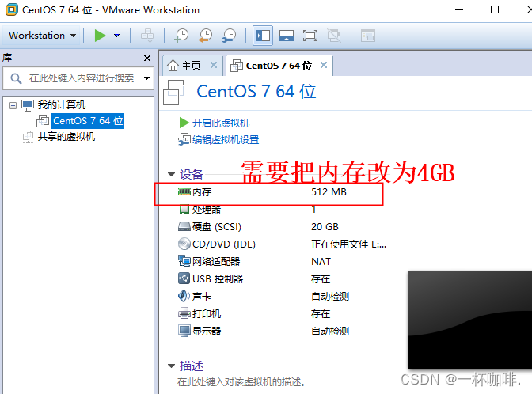Collapse the 设备 section
This screenshot has height=394, width=532.
point(171,175)
